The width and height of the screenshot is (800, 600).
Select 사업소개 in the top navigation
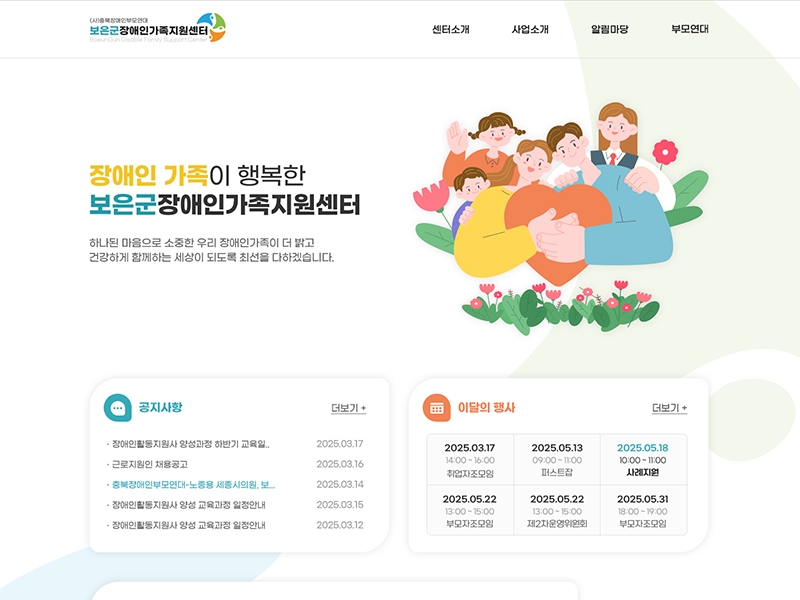(530, 29)
